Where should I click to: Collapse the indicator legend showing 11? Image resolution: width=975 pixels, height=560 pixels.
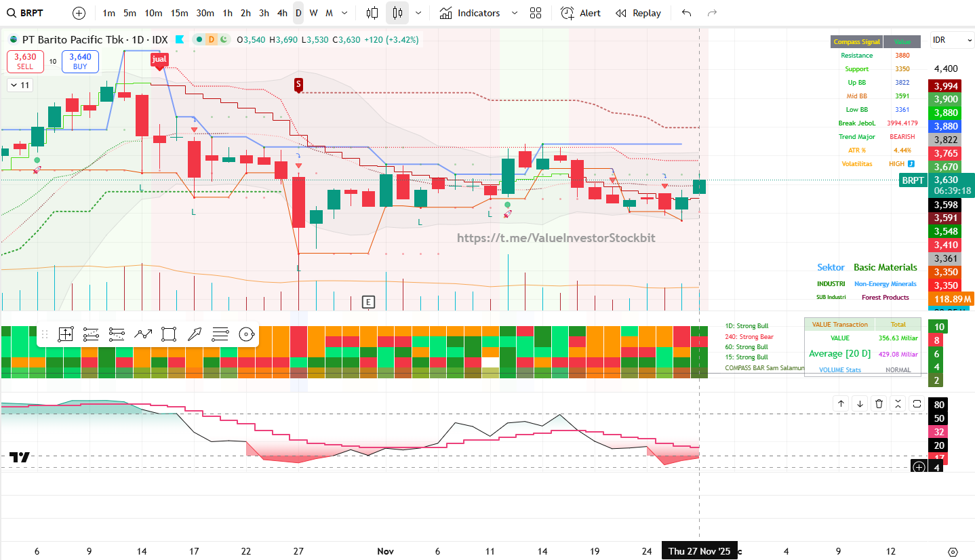[20, 85]
